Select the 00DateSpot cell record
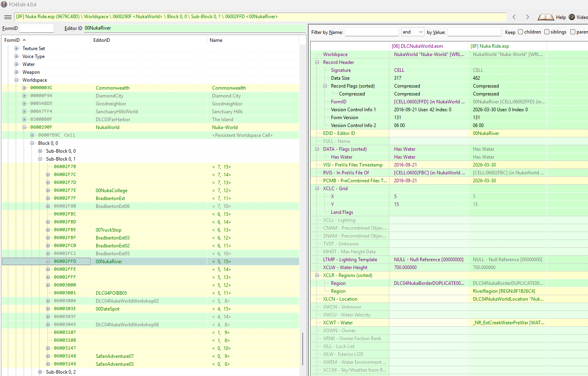 (x=151, y=309)
